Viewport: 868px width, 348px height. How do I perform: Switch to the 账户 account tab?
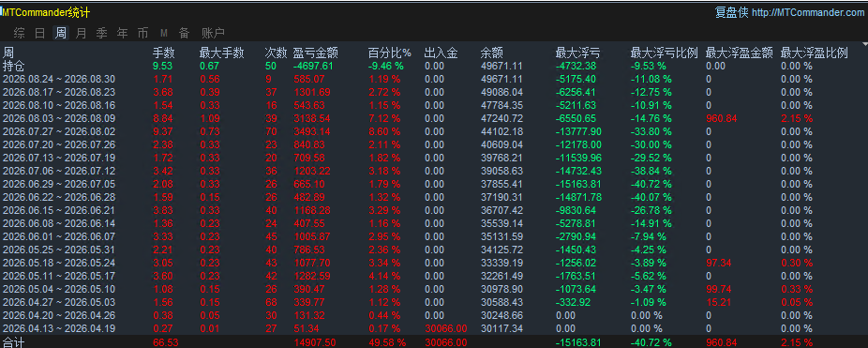click(213, 33)
